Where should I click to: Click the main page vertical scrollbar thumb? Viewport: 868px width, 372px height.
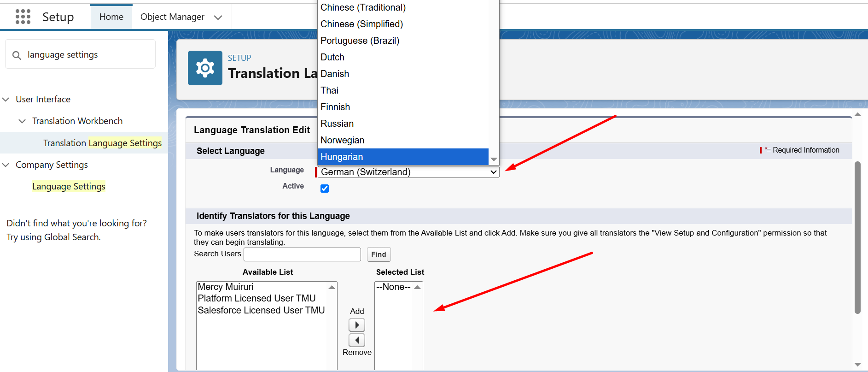[x=857, y=237]
